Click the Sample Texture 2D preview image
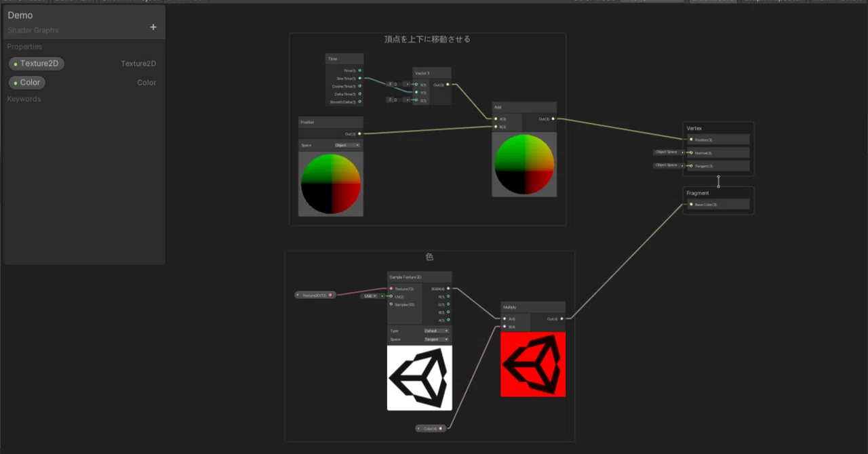Viewport: 868px width, 454px height. pos(419,378)
